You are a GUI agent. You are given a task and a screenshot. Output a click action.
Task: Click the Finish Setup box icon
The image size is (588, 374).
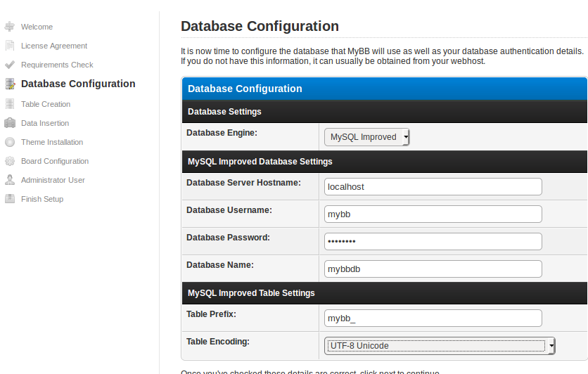(x=10, y=199)
